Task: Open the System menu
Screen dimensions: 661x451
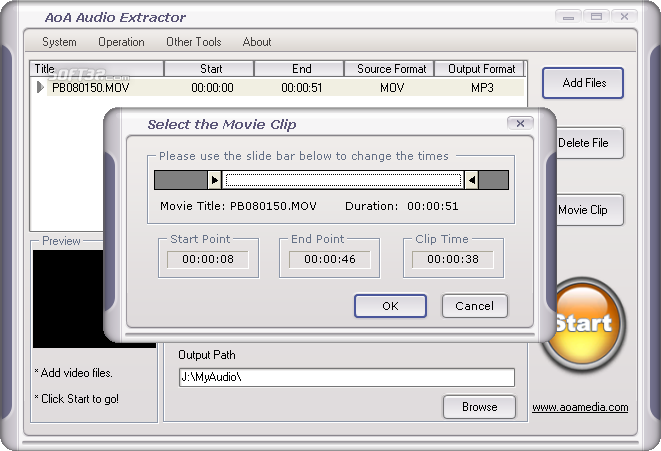Action: click(59, 42)
